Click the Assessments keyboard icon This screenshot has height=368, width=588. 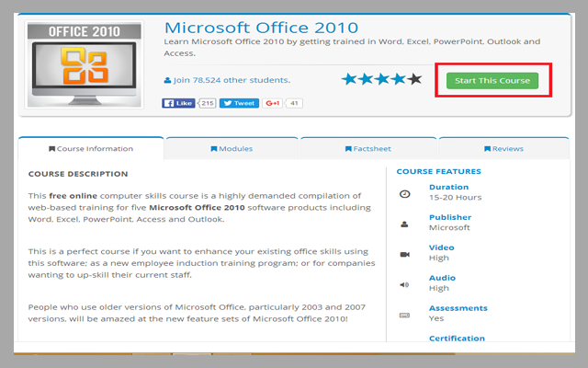[404, 315]
